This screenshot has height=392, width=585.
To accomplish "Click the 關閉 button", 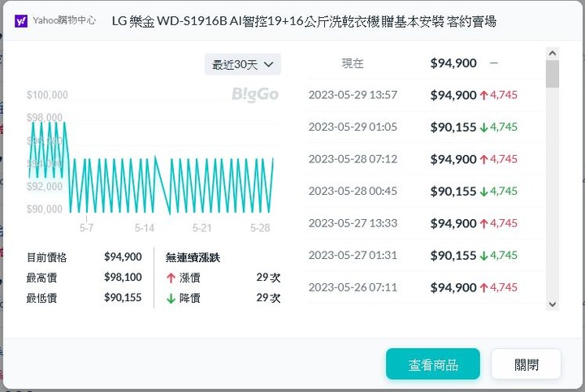I will [526, 364].
